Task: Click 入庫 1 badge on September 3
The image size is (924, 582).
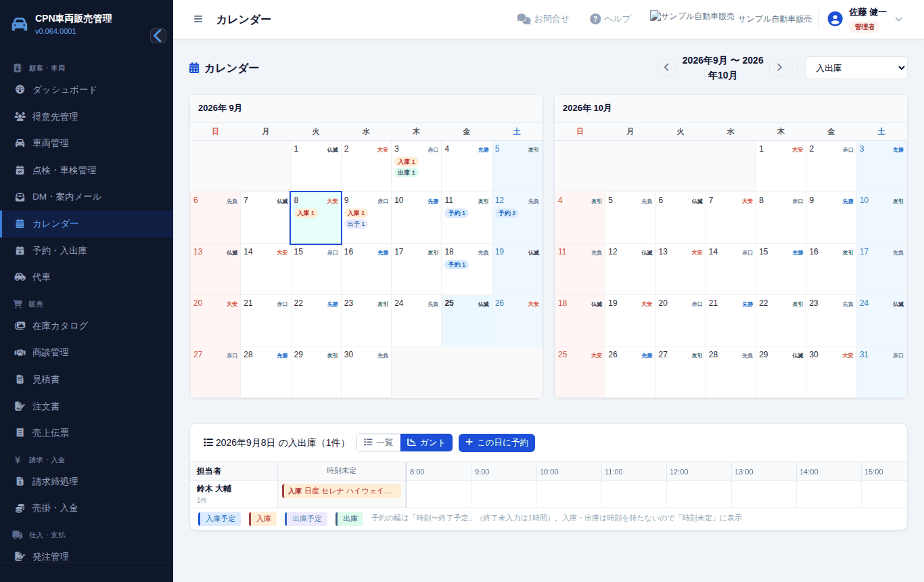Action: tap(407, 162)
